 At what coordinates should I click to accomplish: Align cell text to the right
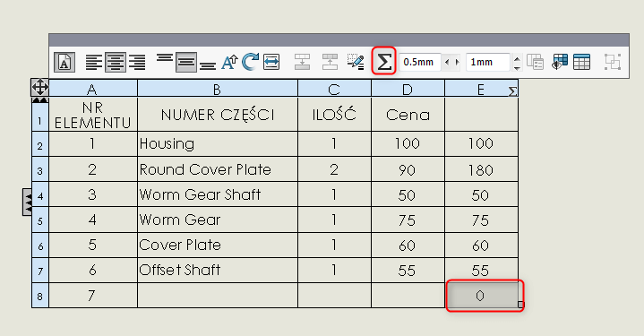click(x=137, y=63)
